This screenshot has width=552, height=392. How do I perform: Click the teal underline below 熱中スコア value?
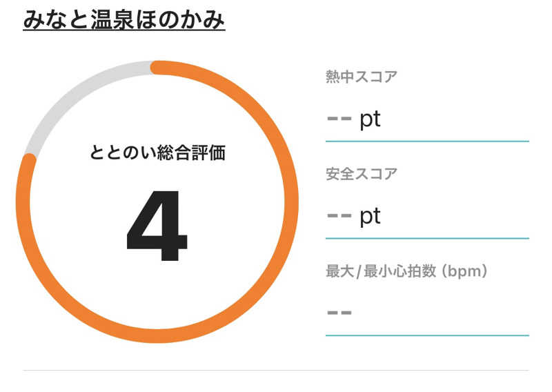pyautogui.click(x=426, y=141)
